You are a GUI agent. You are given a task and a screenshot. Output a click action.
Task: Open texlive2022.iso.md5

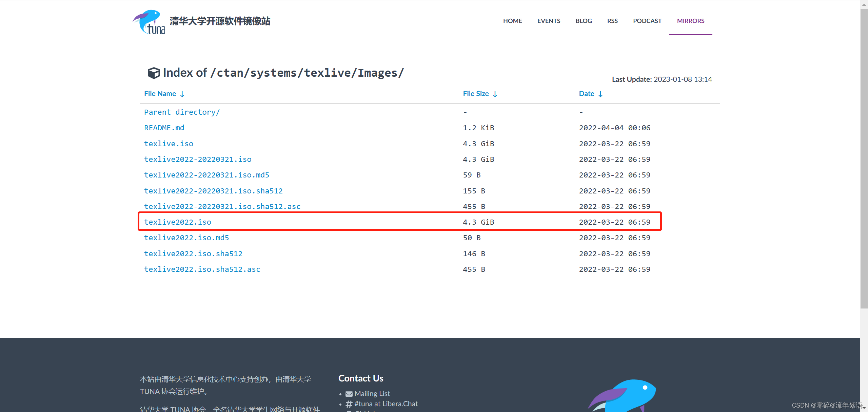coord(186,238)
